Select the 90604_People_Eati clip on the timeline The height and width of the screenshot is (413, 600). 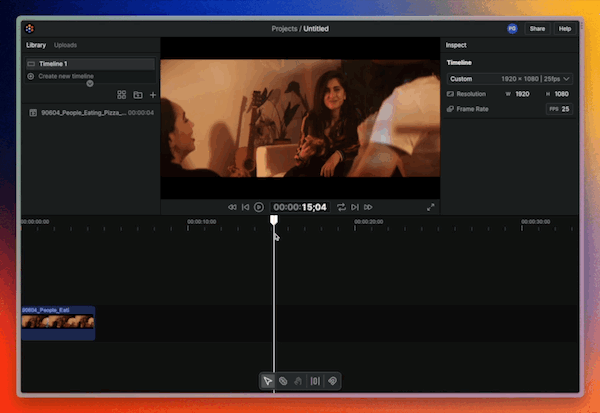(58, 323)
